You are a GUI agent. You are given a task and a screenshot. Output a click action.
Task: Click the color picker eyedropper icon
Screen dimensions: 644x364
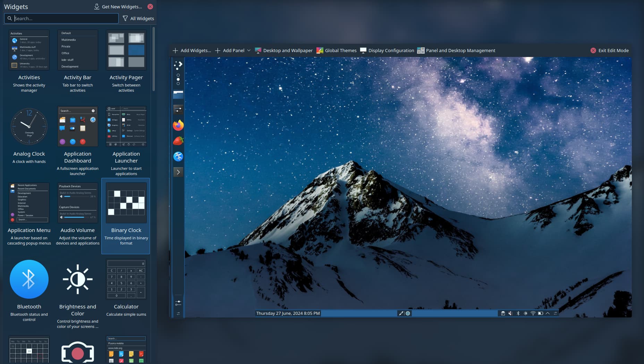(x=401, y=313)
